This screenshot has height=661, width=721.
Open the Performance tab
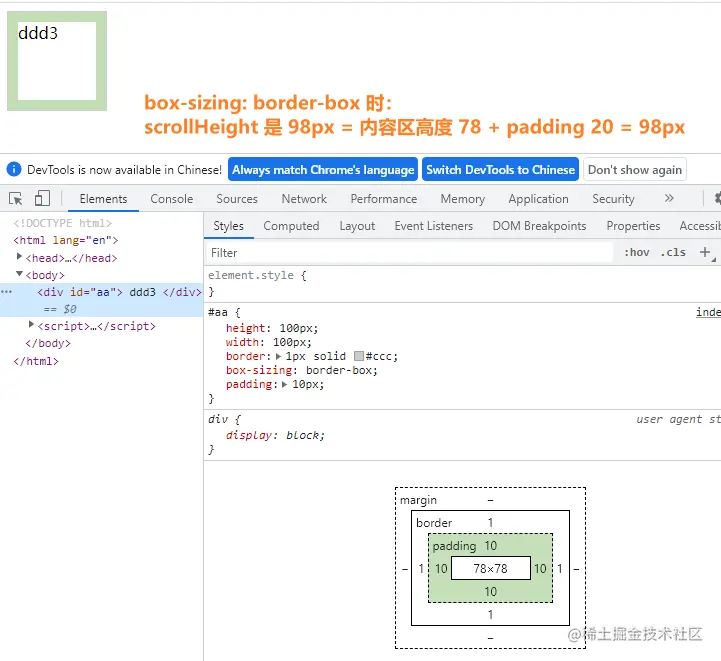pos(383,199)
